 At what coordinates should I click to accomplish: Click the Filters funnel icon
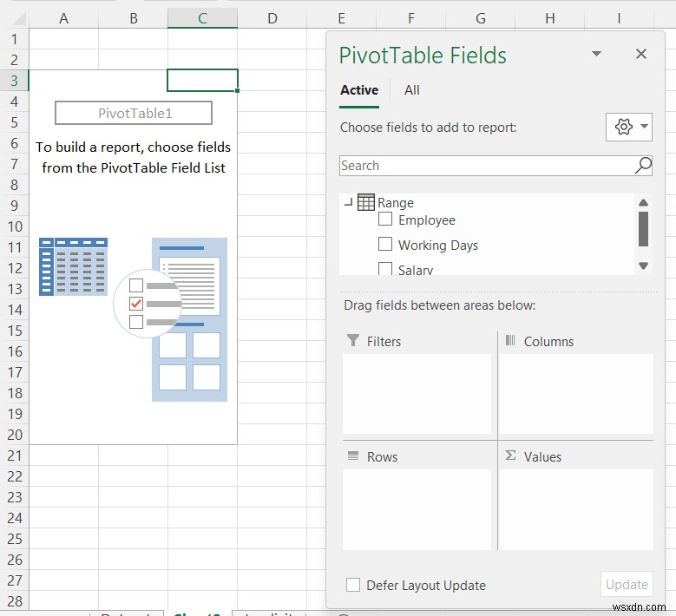pos(352,341)
